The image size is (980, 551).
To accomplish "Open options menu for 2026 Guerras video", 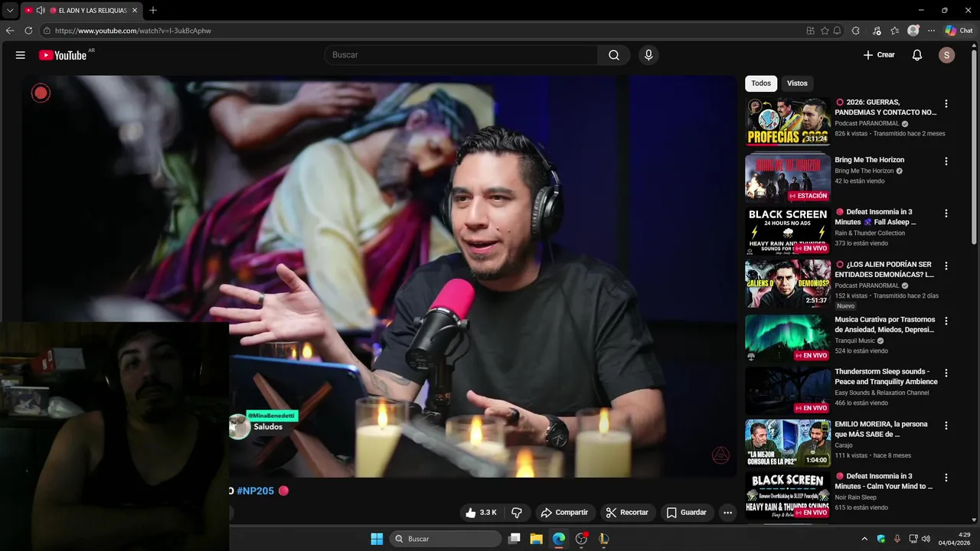I will [946, 103].
